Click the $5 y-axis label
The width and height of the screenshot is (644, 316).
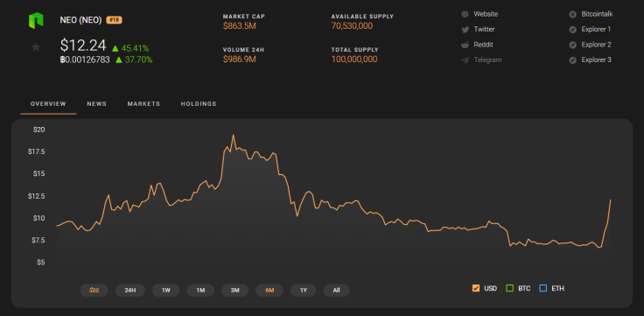click(x=40, y=263)
